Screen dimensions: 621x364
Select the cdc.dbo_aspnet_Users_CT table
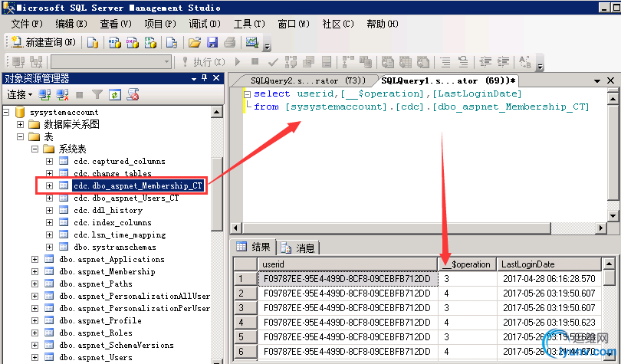[x=126, y=198]
